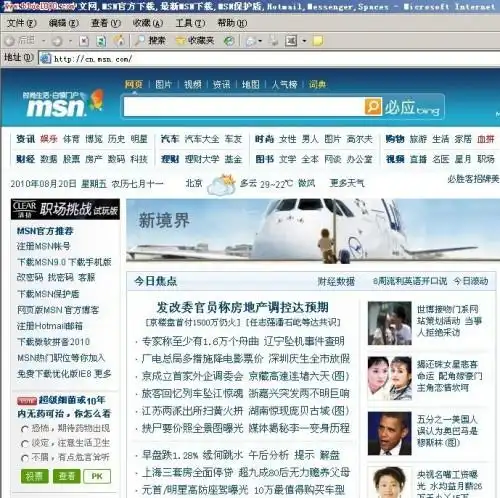500x498 pixels.
Task: Open the 收藏夹 favorites toolbar button
Action: [195, 41]
